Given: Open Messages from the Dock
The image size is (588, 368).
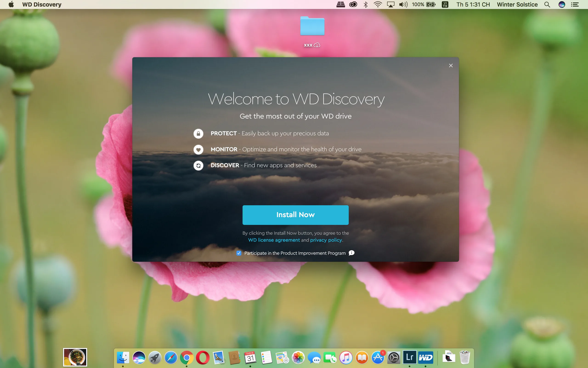Looking at the screenshot, I should [314, 357].
